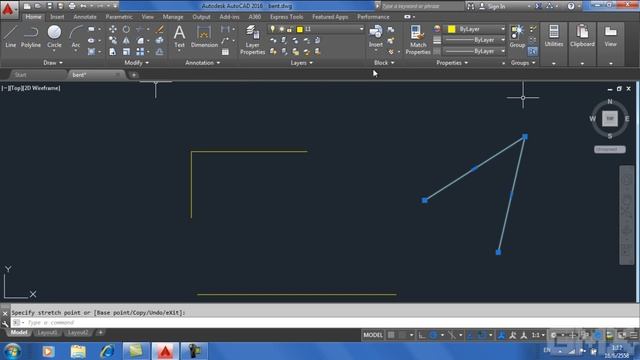Toggle Isometric drafting in status bar
The image size is (640, 360).
[451, 335]
